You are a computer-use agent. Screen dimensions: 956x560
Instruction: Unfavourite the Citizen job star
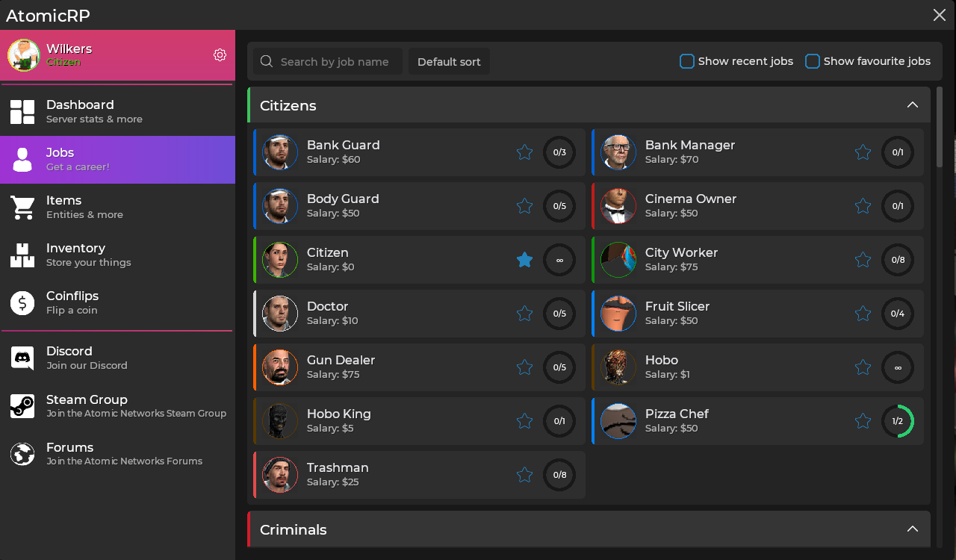(524, 260)
